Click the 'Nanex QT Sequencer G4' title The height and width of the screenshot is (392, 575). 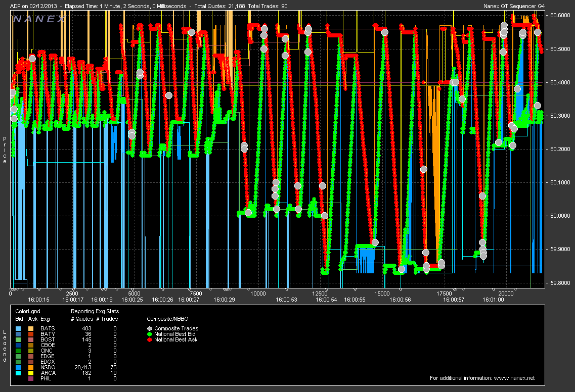pyautogui.click(x=514, y=6)
